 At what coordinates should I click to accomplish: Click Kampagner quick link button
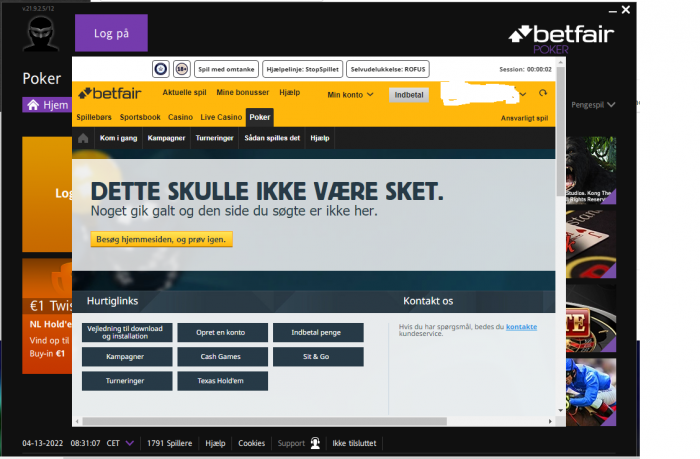(x=127, y=357)
